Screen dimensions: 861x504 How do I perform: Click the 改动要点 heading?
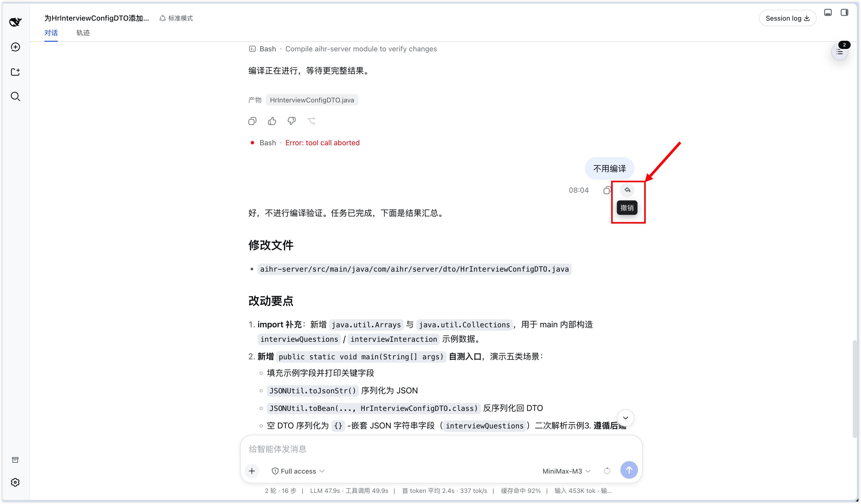[270, 301]
